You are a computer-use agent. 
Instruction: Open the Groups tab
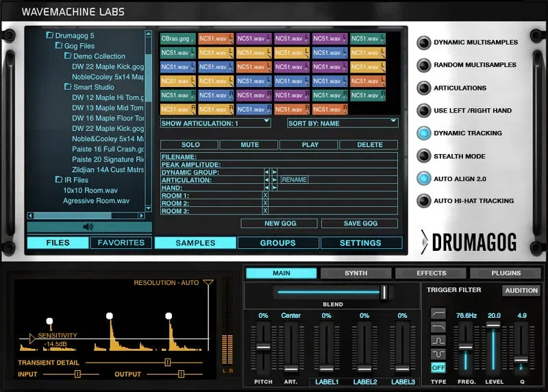[x=278, y=243]
